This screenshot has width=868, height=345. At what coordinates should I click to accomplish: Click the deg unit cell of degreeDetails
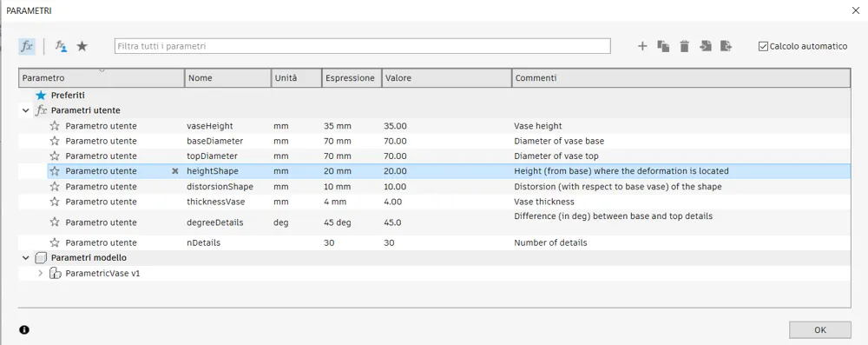[280, 222]
